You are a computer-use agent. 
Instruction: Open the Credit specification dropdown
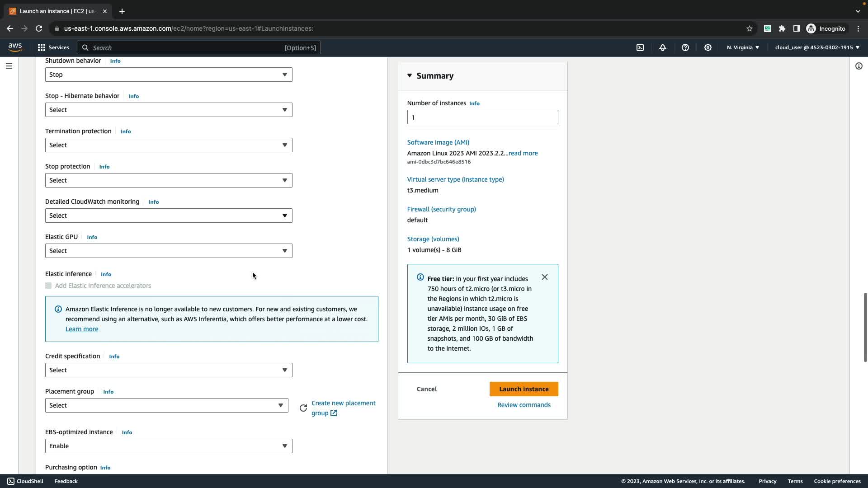point(169,370)
